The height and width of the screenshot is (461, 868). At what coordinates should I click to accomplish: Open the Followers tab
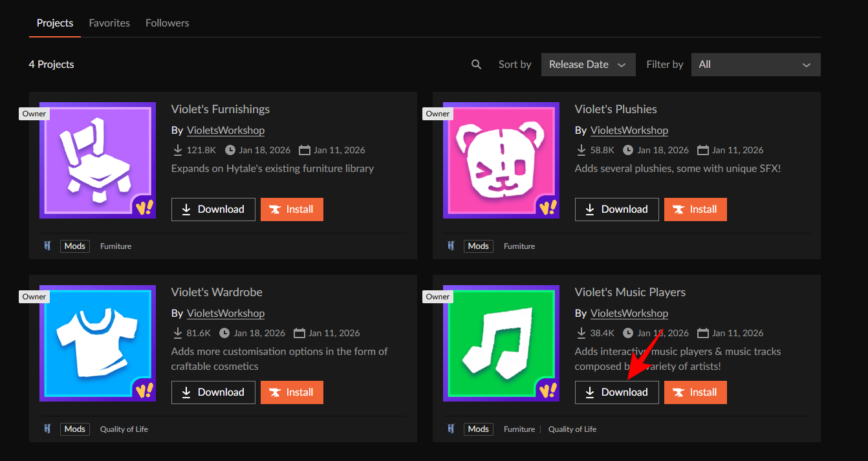[167, 23]
